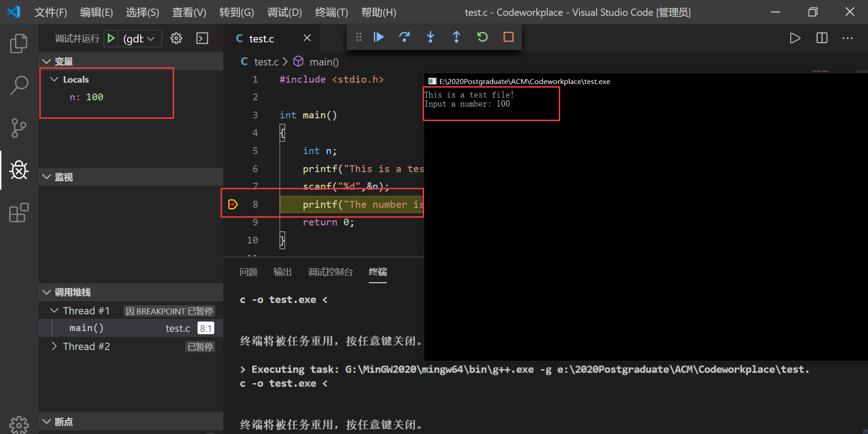Step out in debug toolbar
868x434 pixels.
pyautogui.click(x=457, y=37)
